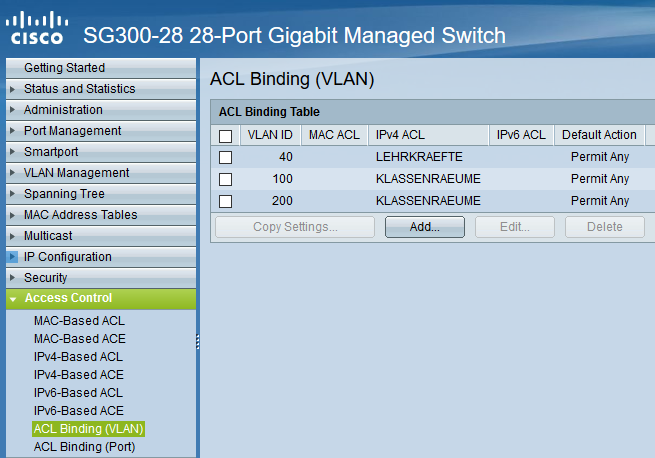Screen dimensions: 655x458
Task: Expand the Status and Statistics arrow
Action: click(x=13, y=89)
